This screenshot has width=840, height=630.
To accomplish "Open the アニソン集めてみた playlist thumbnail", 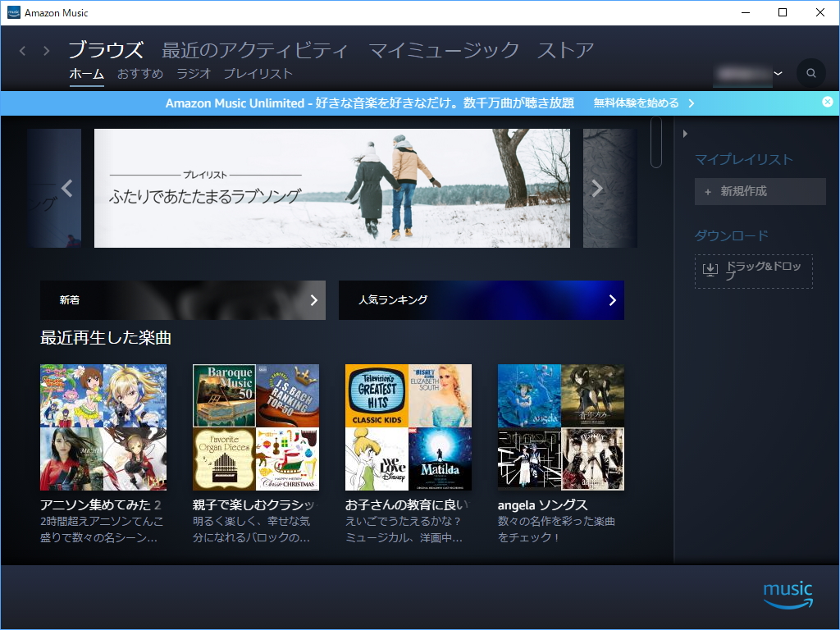I will (103, 427).
